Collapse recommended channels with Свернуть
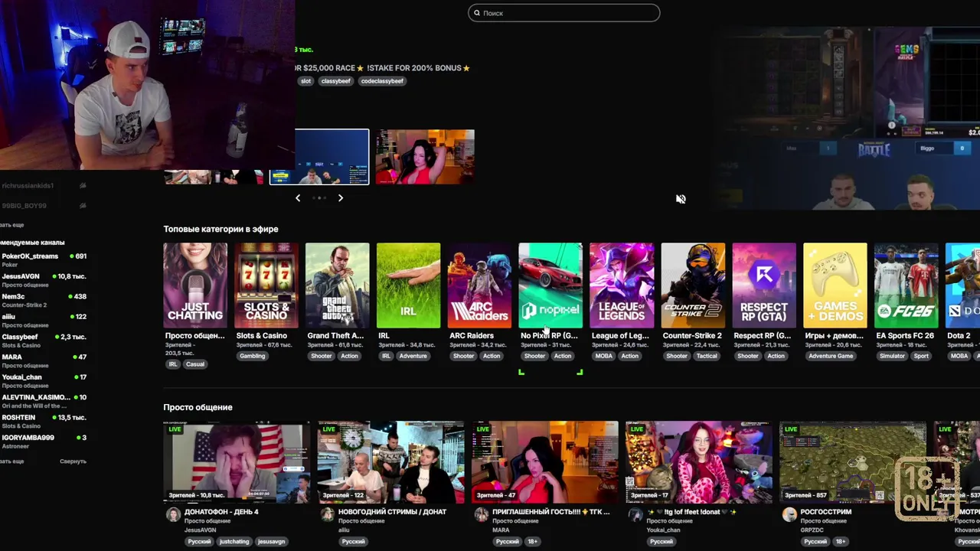 tap(73, 461)
